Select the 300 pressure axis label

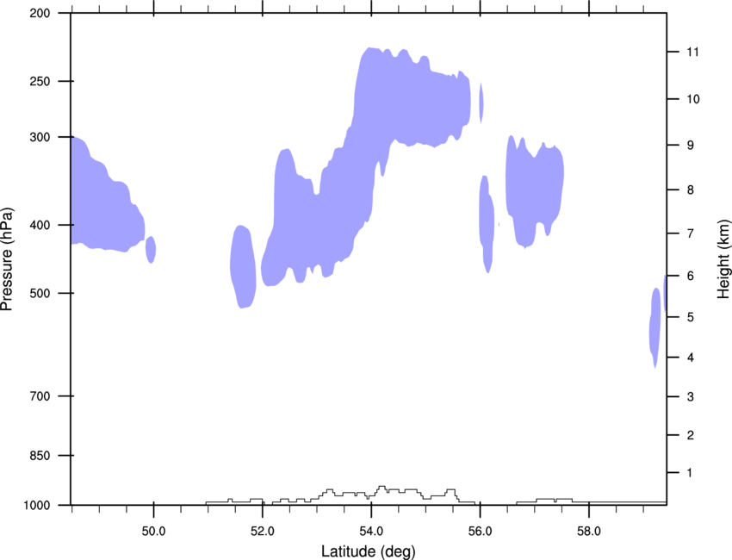(x=40, y=137)
